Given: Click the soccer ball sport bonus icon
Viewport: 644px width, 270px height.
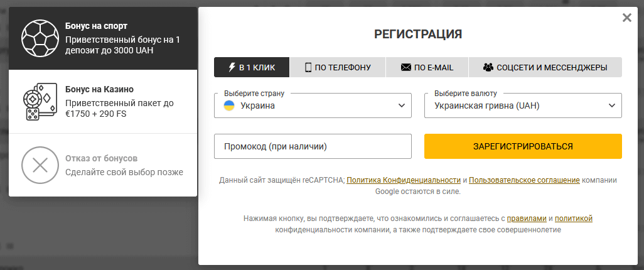Looking at the screenshot, I should 40,38.
